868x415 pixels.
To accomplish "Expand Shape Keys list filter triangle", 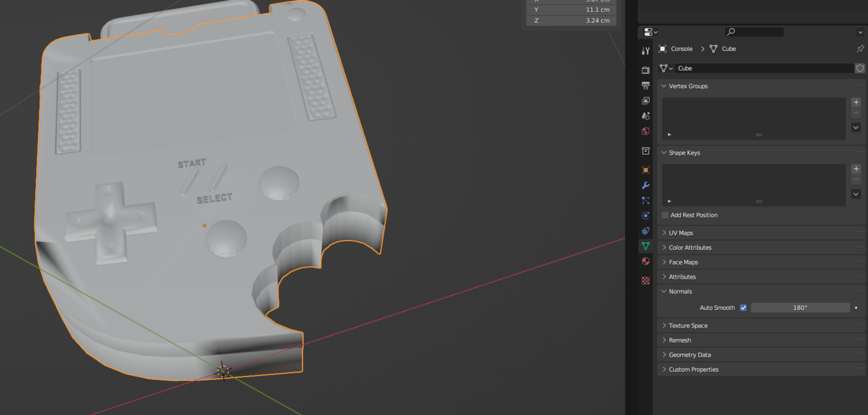I will pyautogui.click(x=669, y=201).
